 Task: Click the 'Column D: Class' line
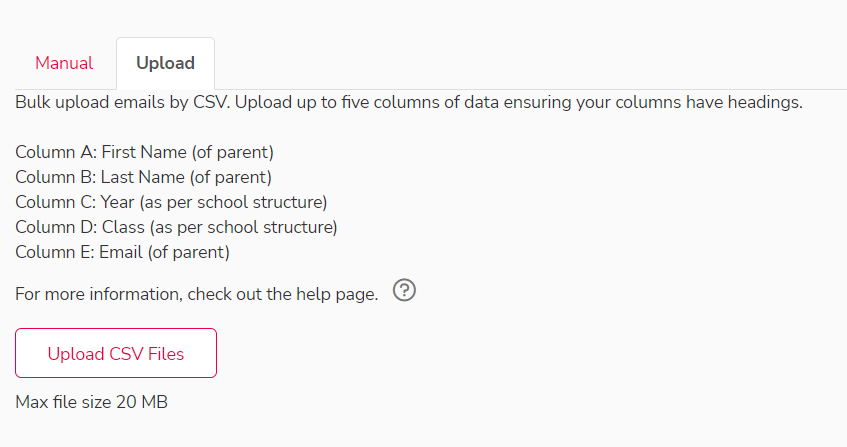coord(176,227)
